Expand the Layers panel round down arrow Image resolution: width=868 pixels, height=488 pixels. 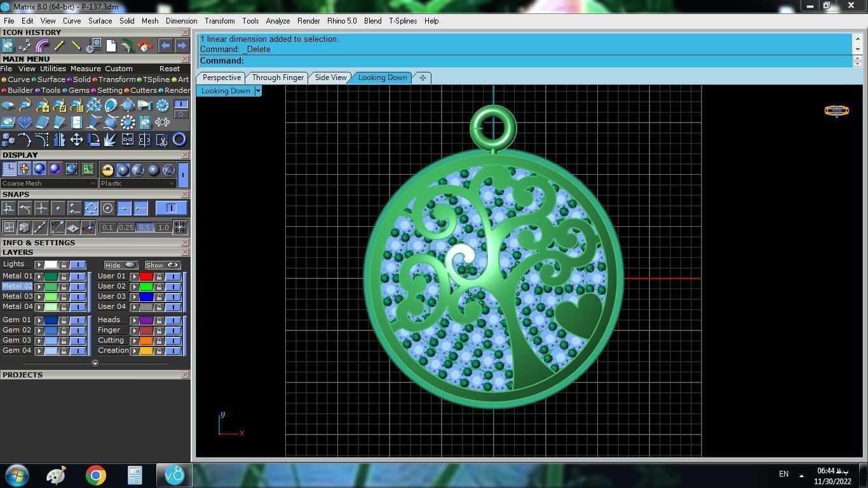(x=95, y=363)
